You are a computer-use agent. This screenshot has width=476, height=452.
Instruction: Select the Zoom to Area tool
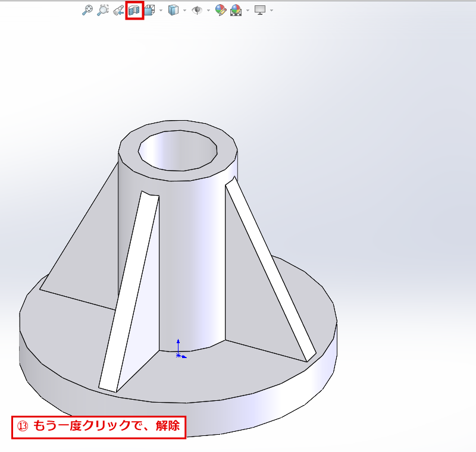tap(103, 10)
